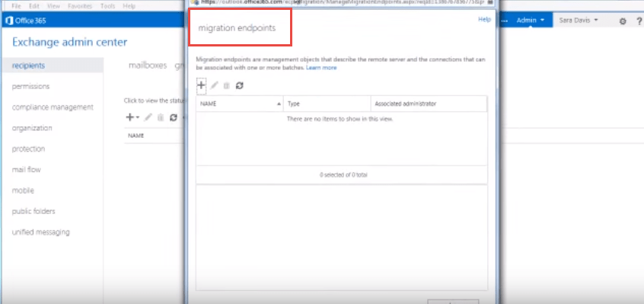The height and width of the screenshot is (304, 644).
Task: Click the plus new icon in Exchange admin center toolbar
Action: tap(129, 117)
